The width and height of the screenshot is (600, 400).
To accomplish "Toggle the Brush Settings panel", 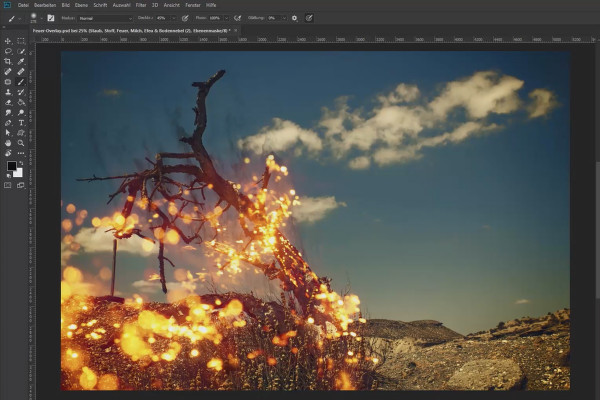I will click(51, 18).
